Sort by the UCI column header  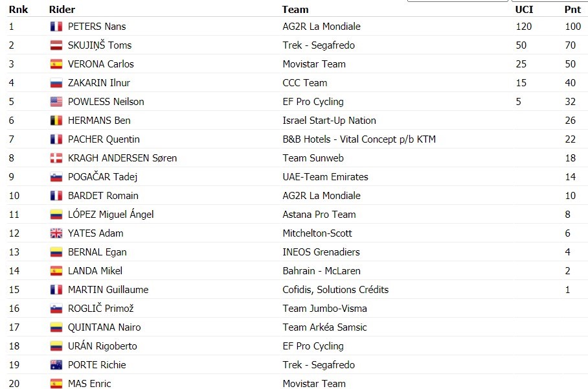click(524, 9)
